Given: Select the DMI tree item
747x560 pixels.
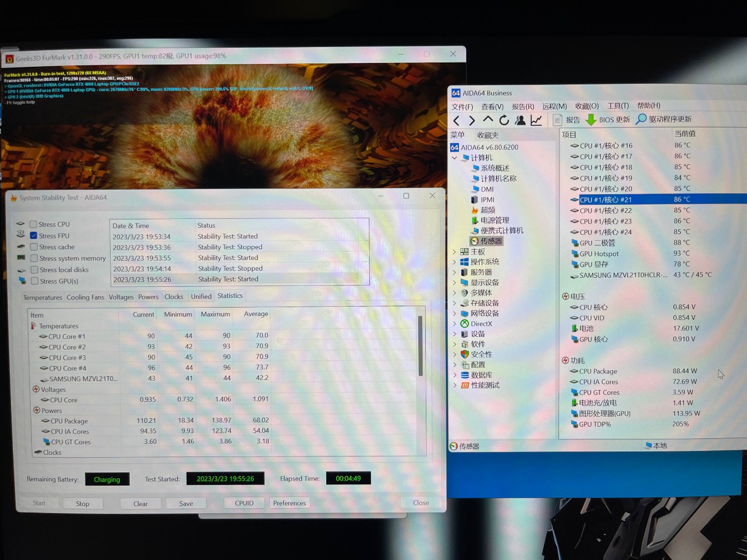Looking at the screenshot, I should 482,189.
